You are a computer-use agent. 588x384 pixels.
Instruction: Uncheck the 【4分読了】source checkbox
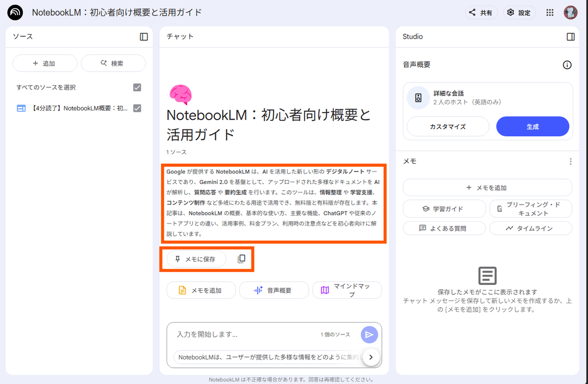click(138, 108)
